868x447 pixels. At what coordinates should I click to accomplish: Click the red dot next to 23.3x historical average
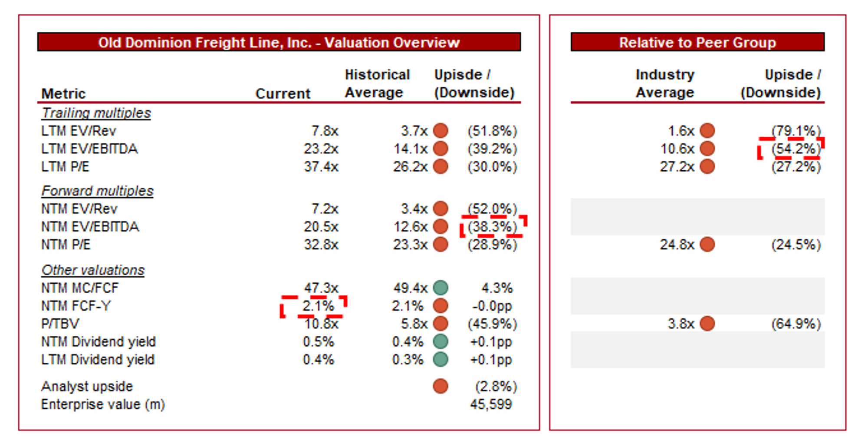(x=441, y=244)
